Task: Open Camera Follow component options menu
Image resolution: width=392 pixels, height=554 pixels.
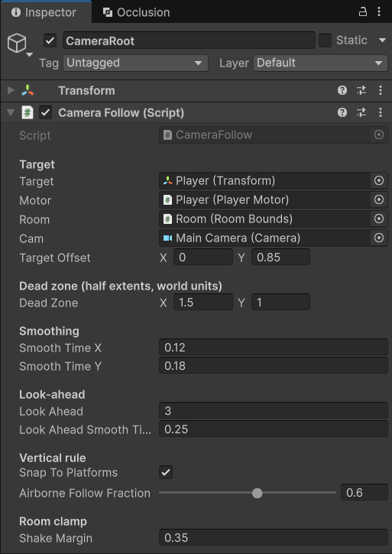Action: (x=381, y=112)
